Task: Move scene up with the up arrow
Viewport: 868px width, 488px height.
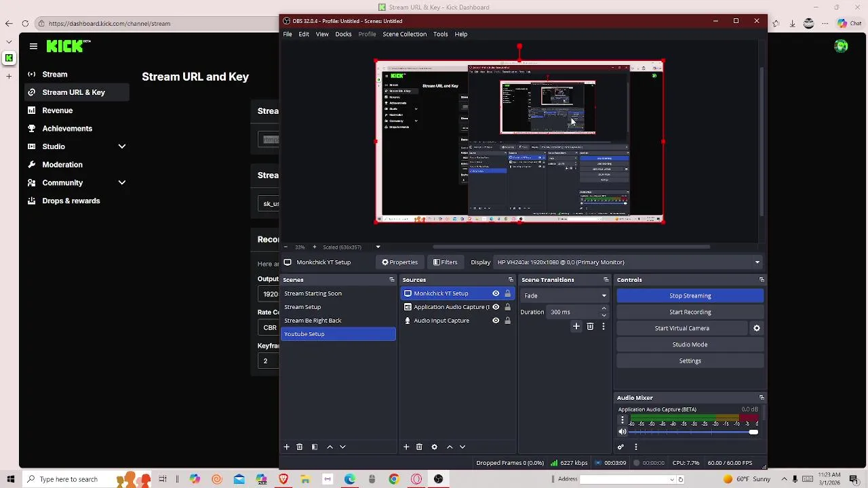Action: click(330, 447)
